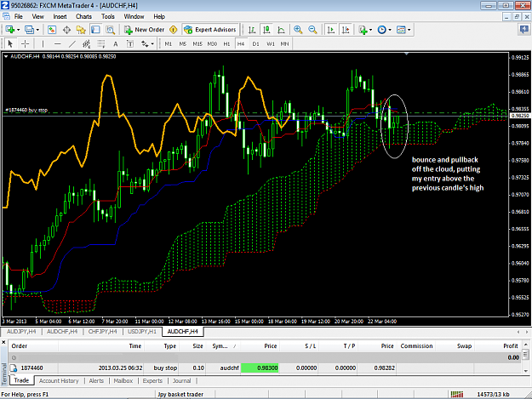Image resolution: width=532 pixels, height=399 pixels.
Task: Click the New Chart toolbar icon
Action: [10, 30]
